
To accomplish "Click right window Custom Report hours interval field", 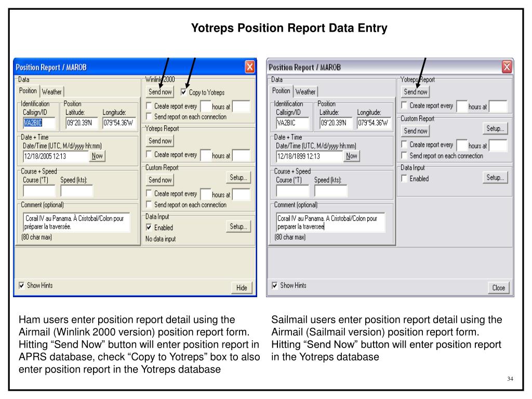I will [x=461, y=145].
